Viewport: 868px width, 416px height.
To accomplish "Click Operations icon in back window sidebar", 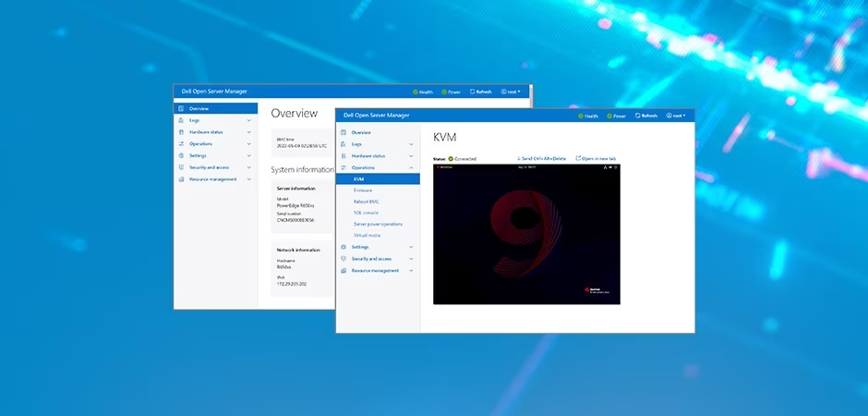I will [181, 143].
